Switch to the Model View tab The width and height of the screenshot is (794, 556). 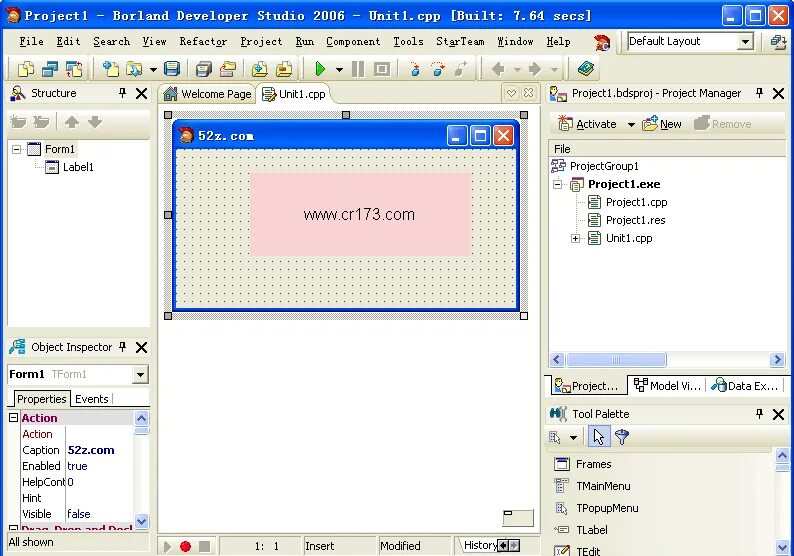pos(667,385)
